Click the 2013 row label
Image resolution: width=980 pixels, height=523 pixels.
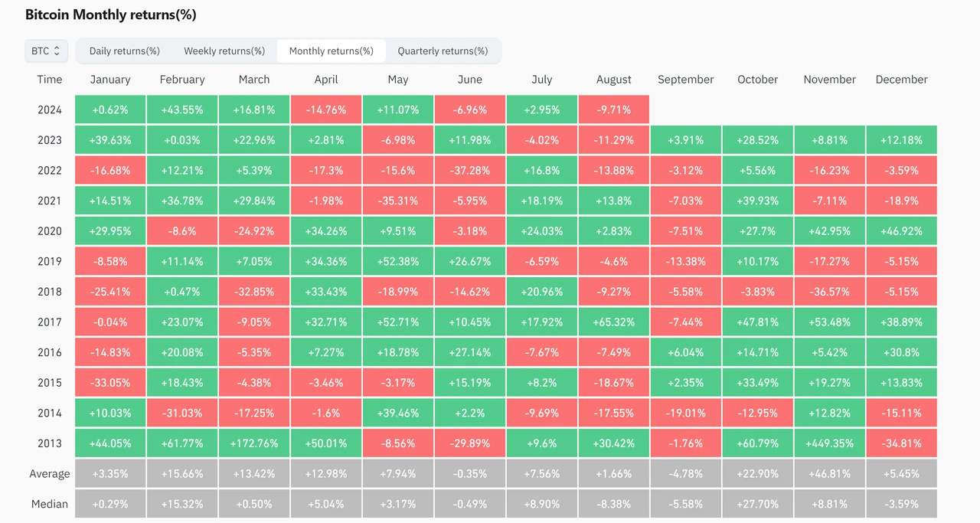50,443
